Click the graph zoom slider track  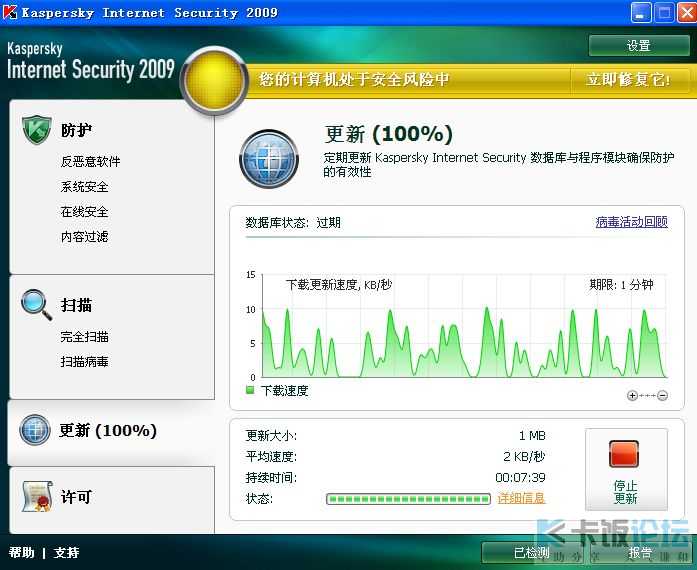click(x=647, y=395)
